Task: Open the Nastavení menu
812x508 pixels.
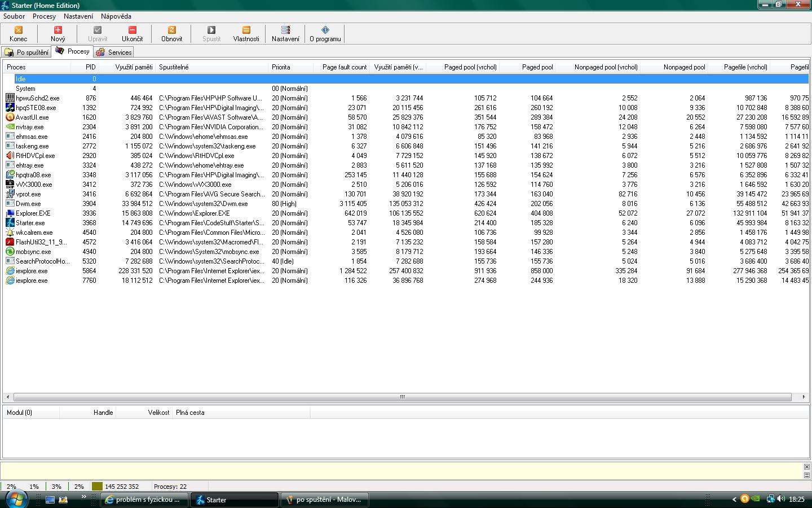Action: click(x=78, y=16)
